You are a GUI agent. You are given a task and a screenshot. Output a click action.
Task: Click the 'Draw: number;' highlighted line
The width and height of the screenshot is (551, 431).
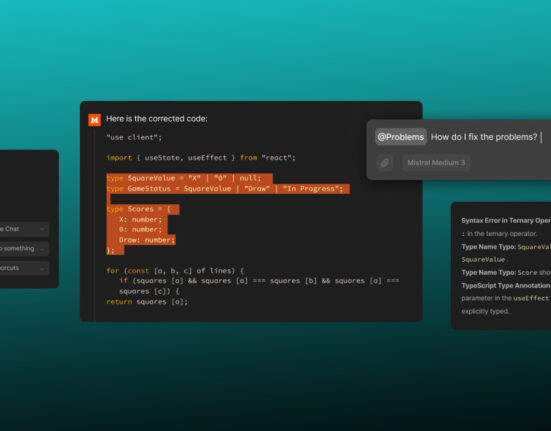(147, 240)
